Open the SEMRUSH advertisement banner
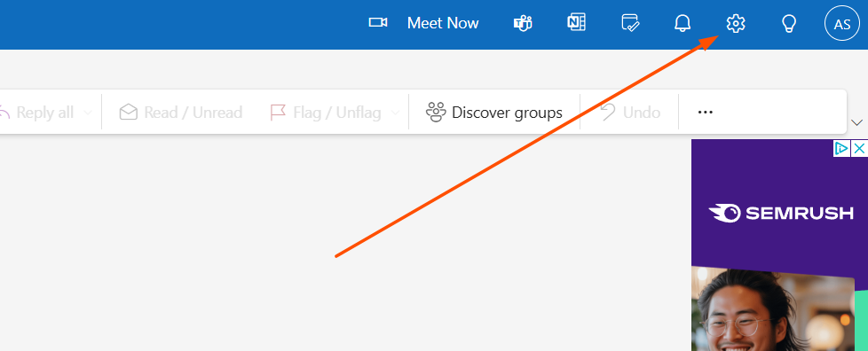 [x=781, y=213]
